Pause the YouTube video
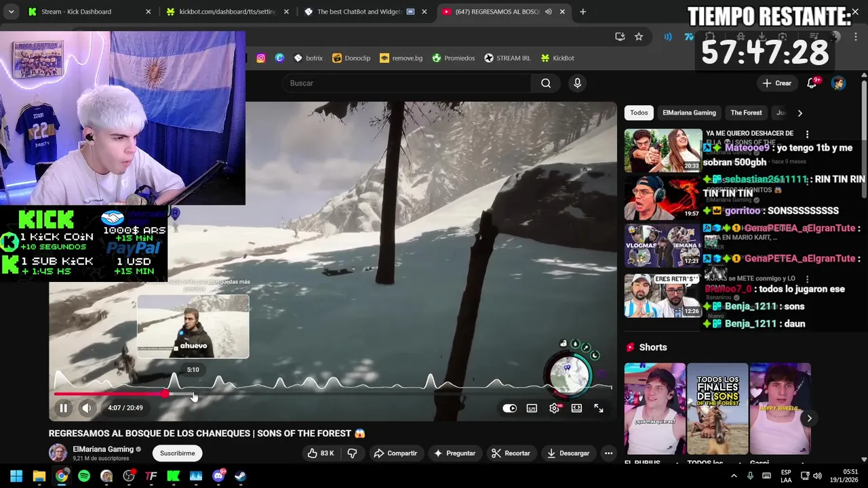The width and height of the screenshot is (868, 488). [63, 408]
